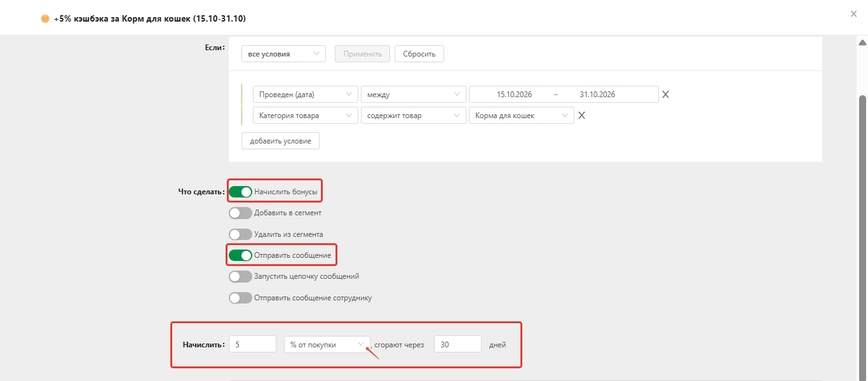868x381 pixels.
Task: Click the 'Сбросить' button
Action: [419, 54]
